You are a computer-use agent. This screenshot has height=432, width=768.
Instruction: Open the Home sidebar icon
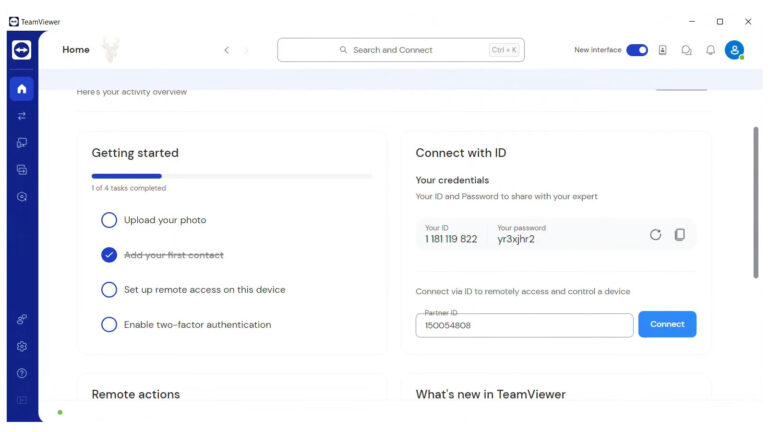click(22, 89)
